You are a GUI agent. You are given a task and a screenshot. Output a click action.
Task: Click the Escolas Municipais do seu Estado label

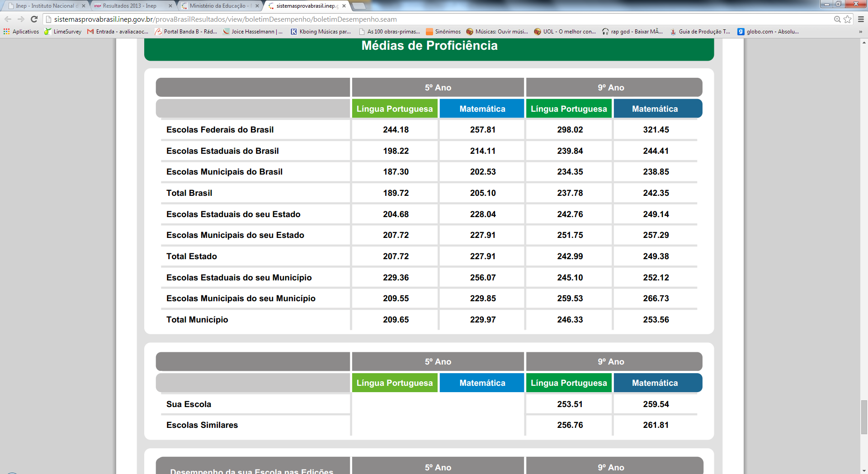click(235, 235)
